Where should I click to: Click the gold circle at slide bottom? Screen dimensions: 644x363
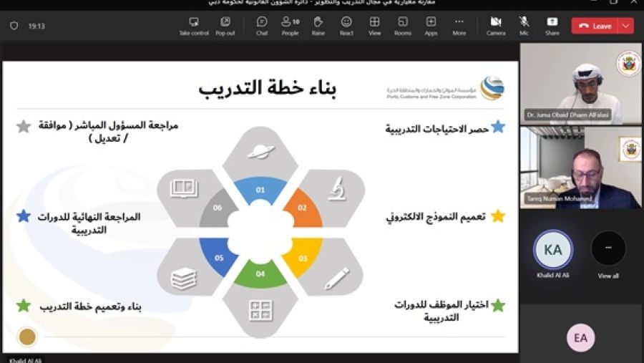click(x=27, y=337)
